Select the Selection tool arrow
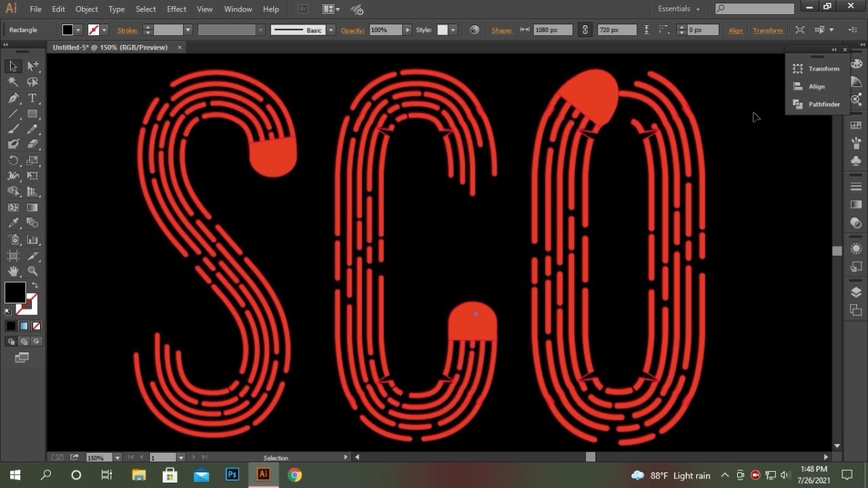868x488 pixels. (x=13, y=66)
